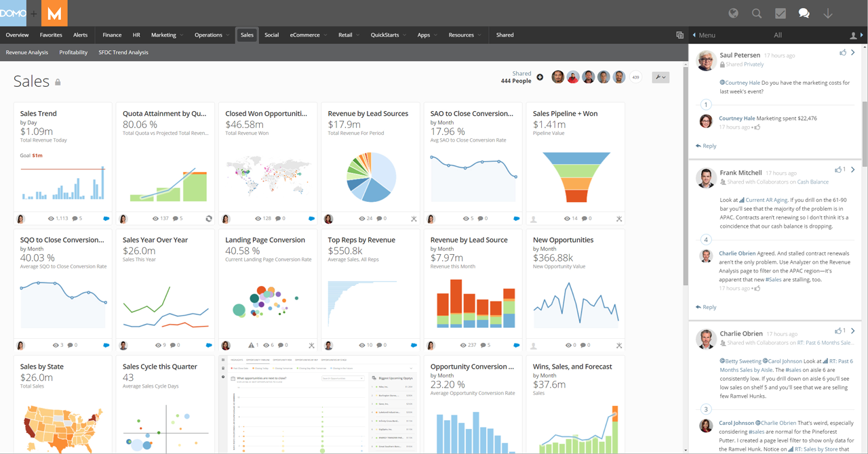Like Courtney Hale's reply about marketing spend
The height and width of the screenshot is (454, 868).
pyautogui.click(x=757, y=127)
